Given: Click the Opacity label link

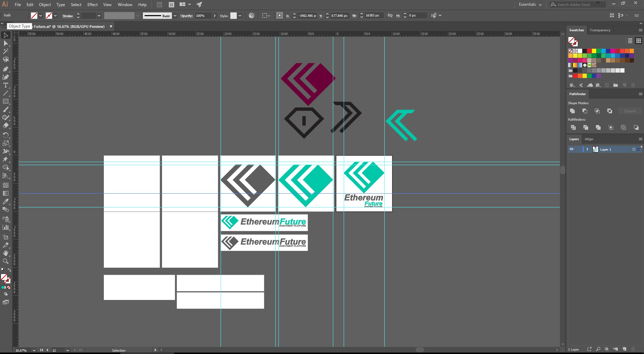Looking at the screenshot, I should click(186, 16).
